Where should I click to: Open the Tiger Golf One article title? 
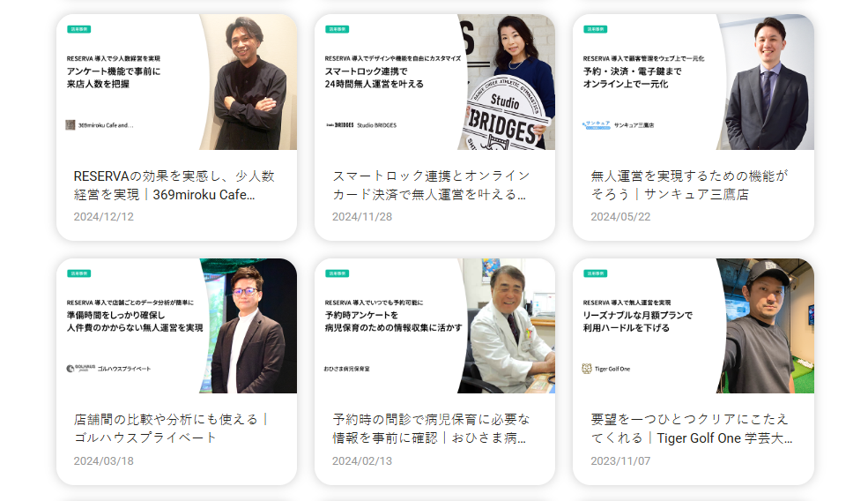coord(692,429)
